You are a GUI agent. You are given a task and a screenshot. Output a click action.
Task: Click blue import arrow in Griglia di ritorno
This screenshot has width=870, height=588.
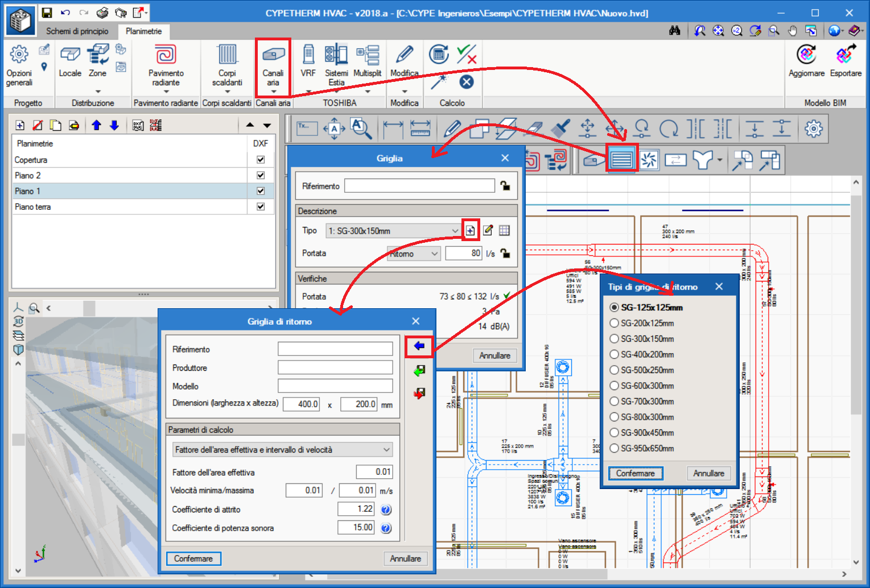[419, 346]
